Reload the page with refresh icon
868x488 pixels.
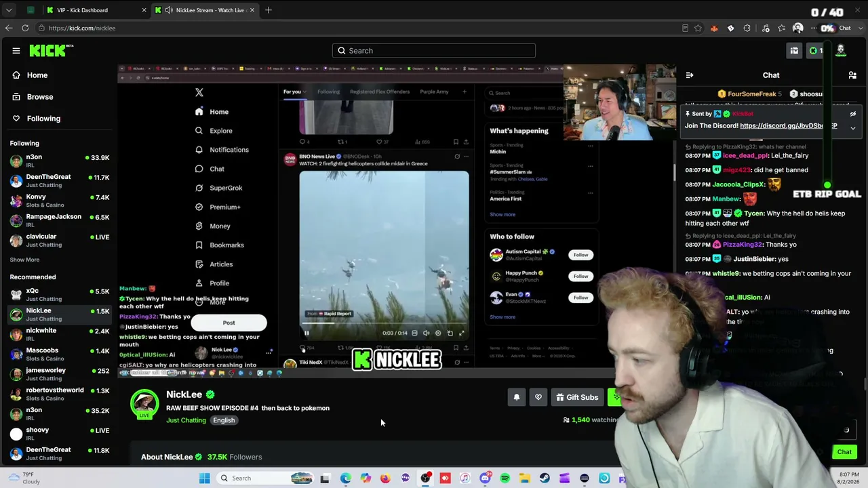click(25, 28)
